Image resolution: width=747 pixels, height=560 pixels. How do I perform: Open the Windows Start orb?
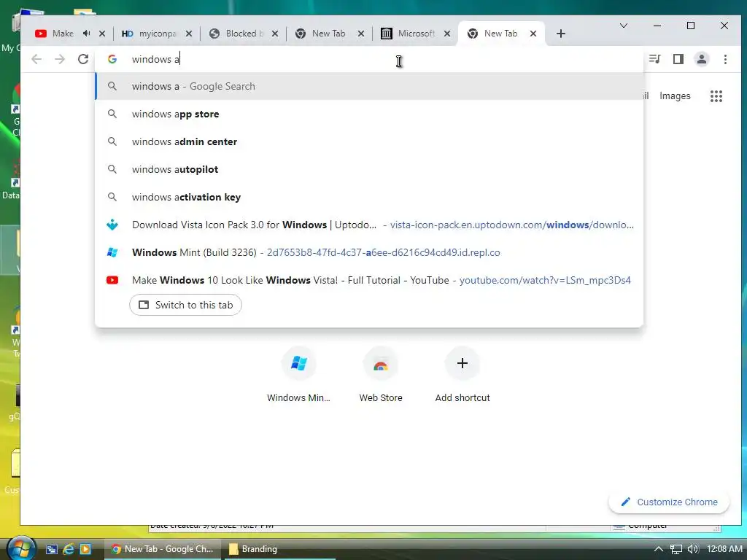tap(20, 548)
